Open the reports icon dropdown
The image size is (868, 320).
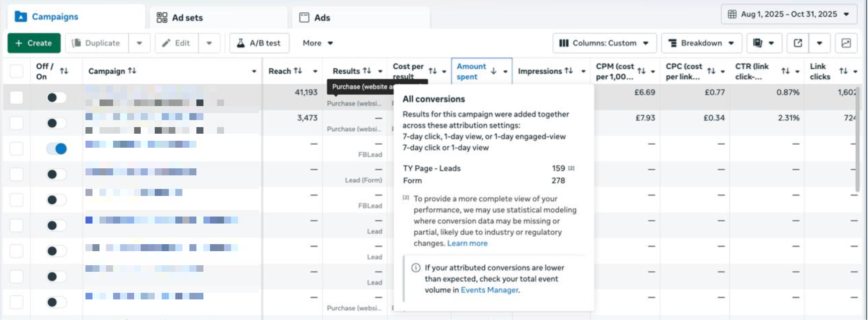point(764,43)
